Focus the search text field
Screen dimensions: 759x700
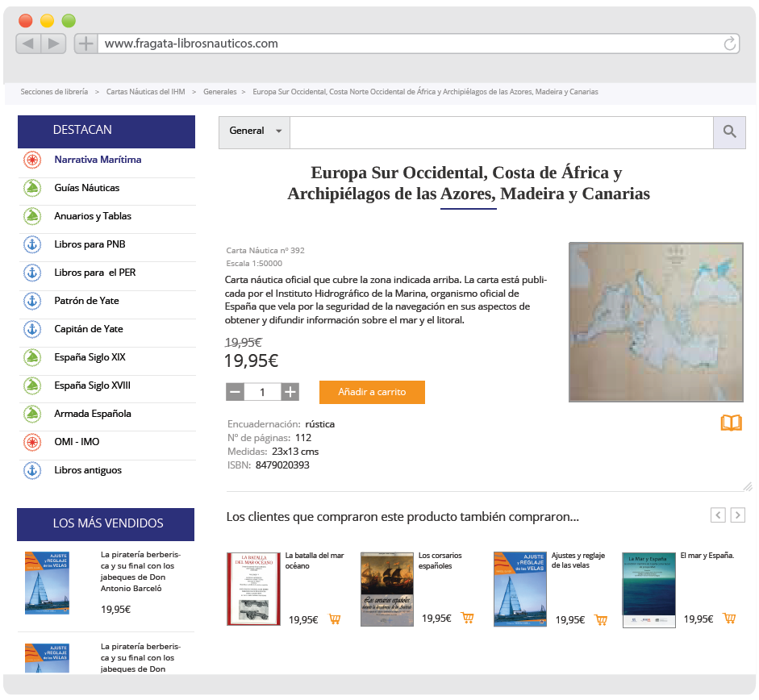[x=502, y=131]
